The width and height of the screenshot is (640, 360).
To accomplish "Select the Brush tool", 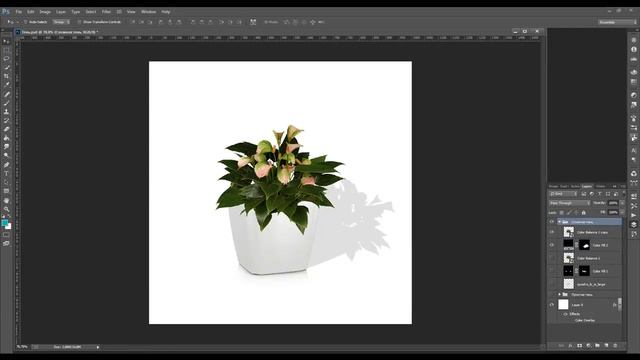I will (6, 103).
